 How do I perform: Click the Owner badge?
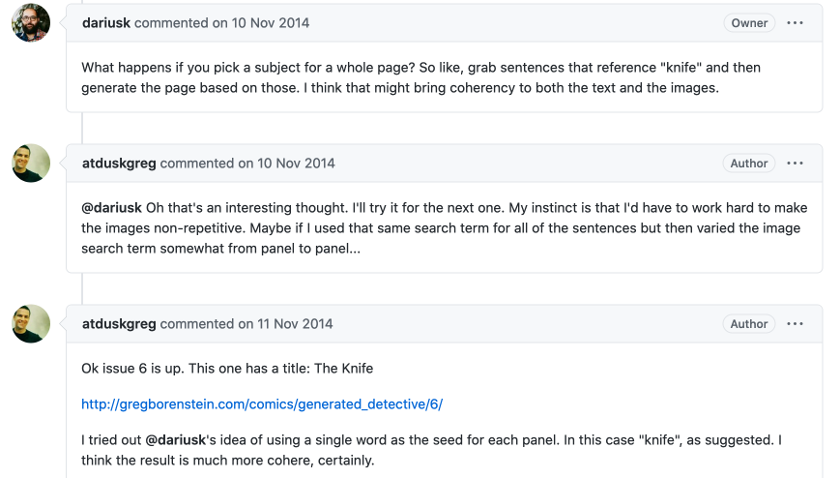[x=749, y=23]
